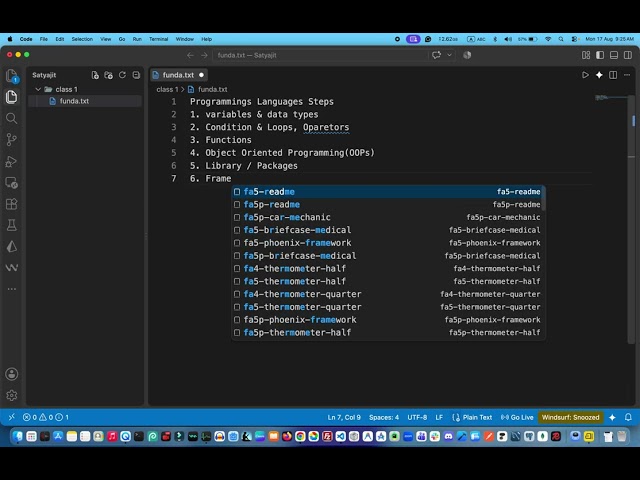Split the editor to the right
This screenshot has height=480, width=640.
pyautogui.click(x=613, y=75)
